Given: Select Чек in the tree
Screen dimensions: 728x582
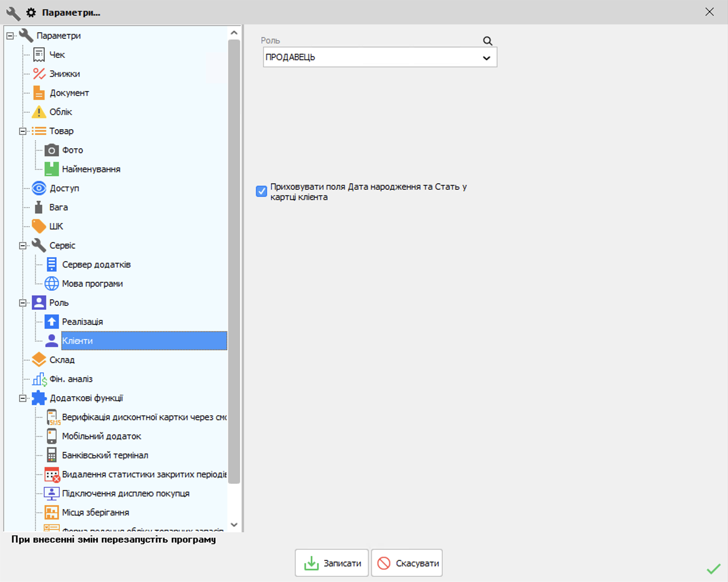Looking at the screenshot, I should pyautogui.click(x=57, y=55).
